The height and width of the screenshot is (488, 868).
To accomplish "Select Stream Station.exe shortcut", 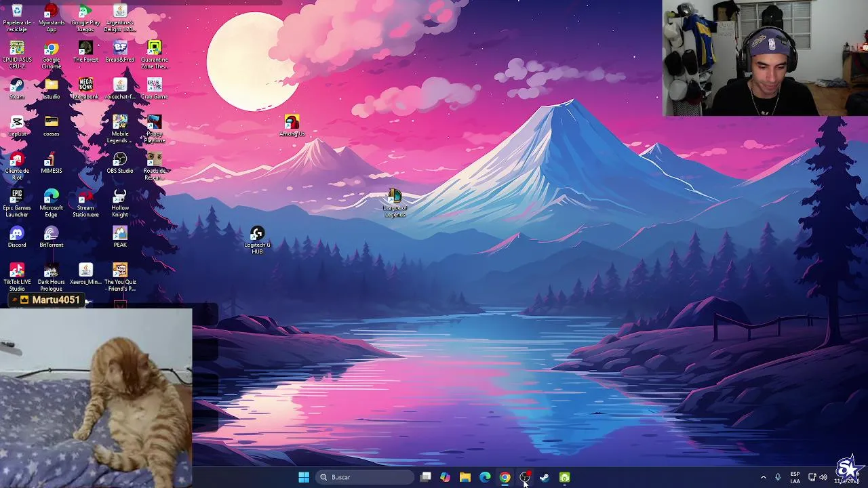I will coord(85,203).
